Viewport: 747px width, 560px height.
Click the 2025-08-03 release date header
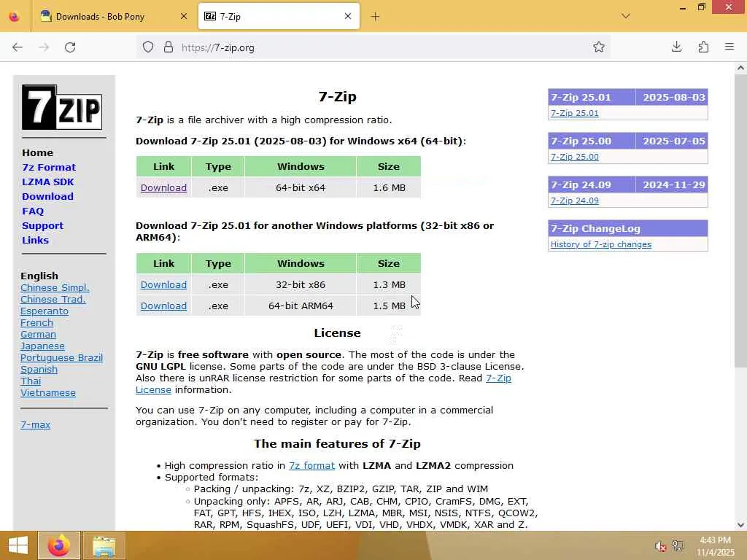coord(673,98)
